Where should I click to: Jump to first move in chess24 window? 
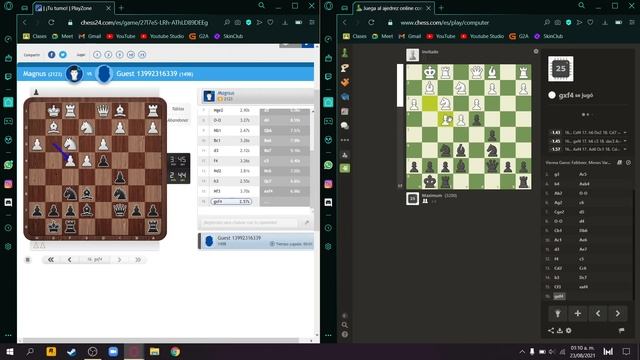click(51, 260)
